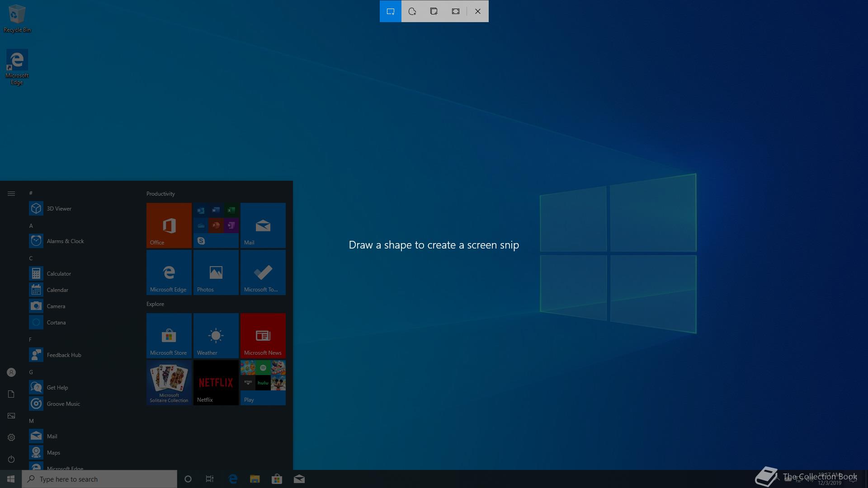This screenshot has height=488, width=868.
Task: Click the Productivity group header
Action: click(x=160, y=193)
